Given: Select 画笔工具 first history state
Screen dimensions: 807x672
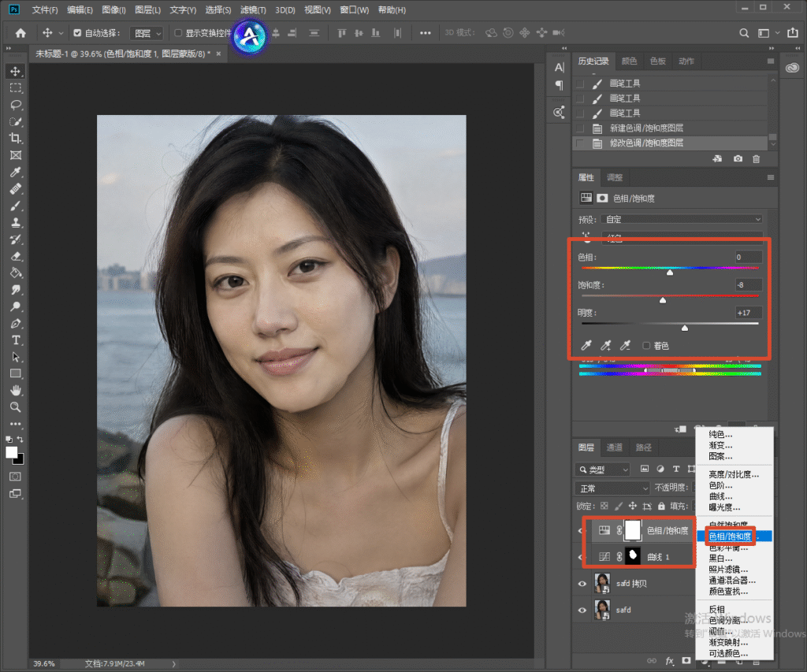Looking at the screenshot, I should [671, 84].
